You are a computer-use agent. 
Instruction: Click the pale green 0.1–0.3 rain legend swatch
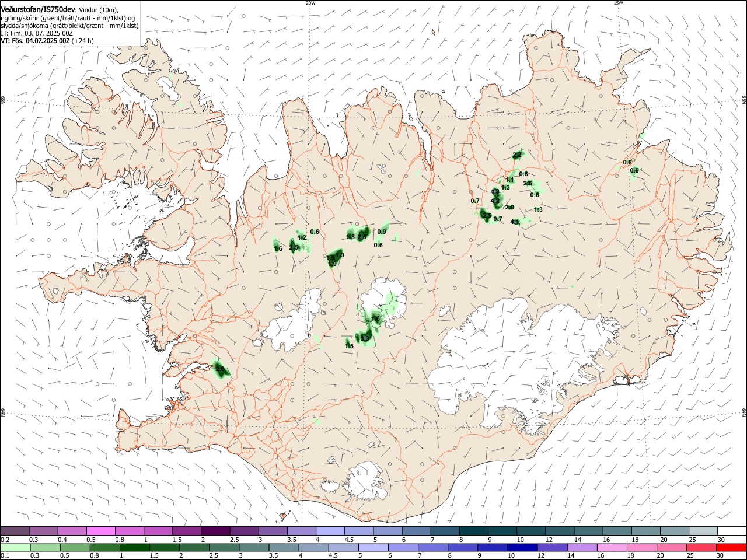(16, 547)
